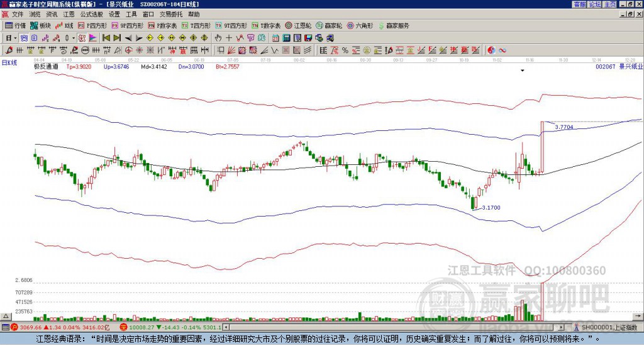This screenshot has width=644, height=345.
Task: Select the zigzag wave line tool
Action: (x=274, y=50)
